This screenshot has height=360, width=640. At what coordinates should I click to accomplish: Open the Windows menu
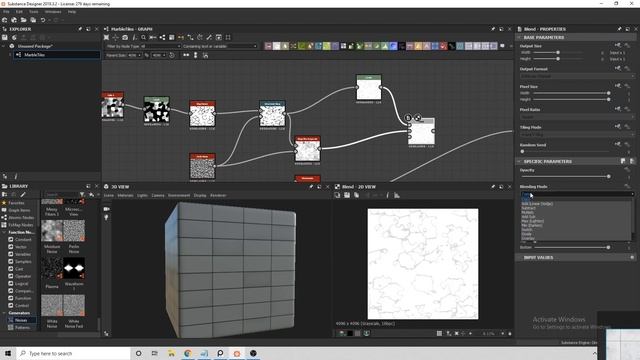point(53,12)
